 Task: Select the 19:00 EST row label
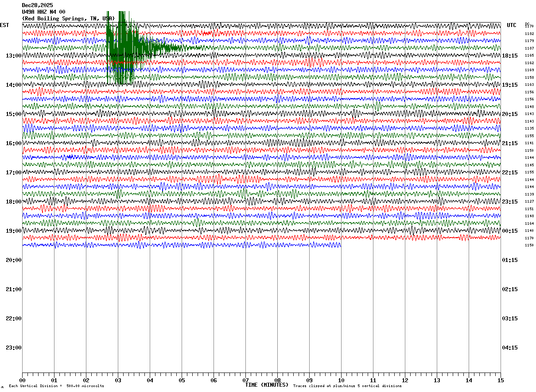point(14,231)
